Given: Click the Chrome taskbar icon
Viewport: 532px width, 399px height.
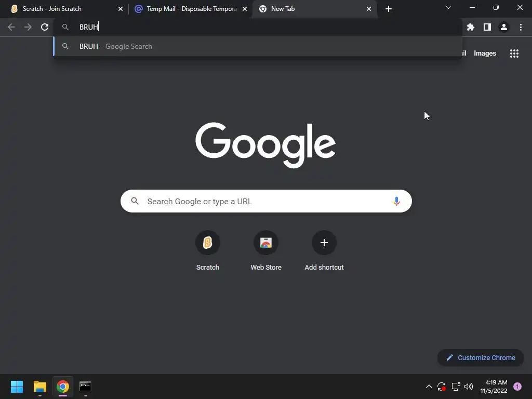Looking at the screenshot, I should (63, 387).
